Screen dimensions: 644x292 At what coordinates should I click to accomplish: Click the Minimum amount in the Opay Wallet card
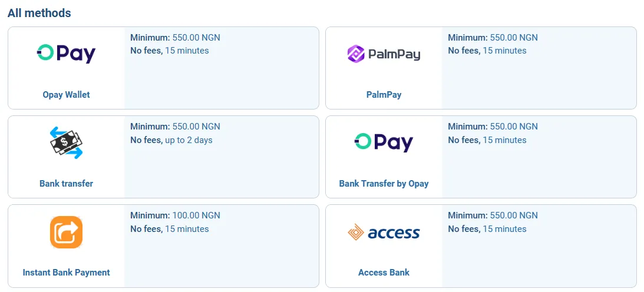point(175,38)
